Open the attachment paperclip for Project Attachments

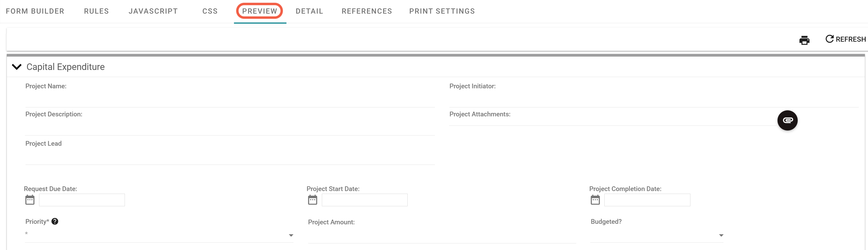click(x=787, y=120)
